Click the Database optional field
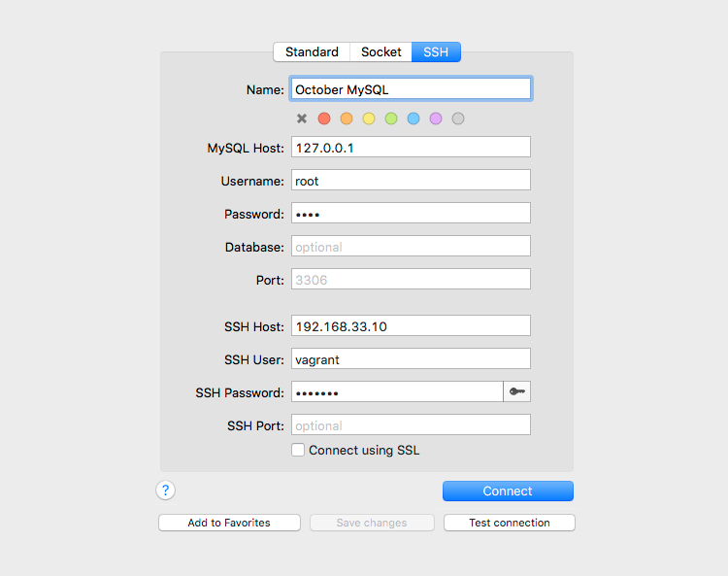 pos(411,246)
